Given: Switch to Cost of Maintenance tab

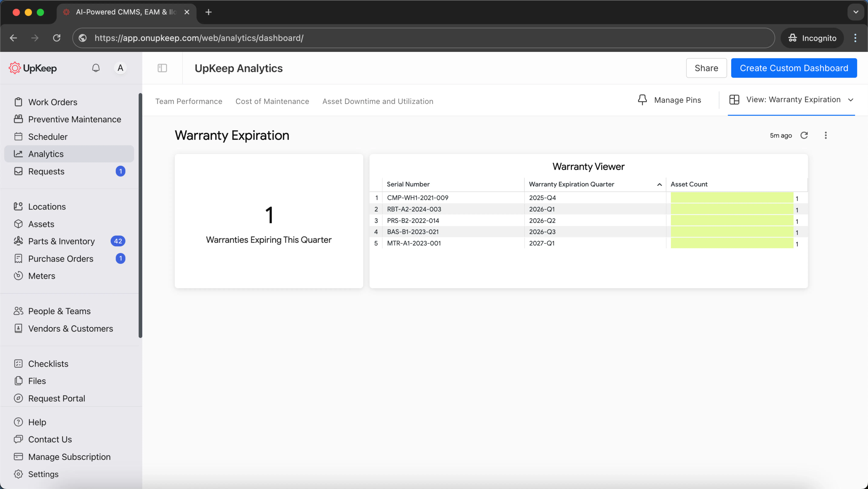Looking at the screenshot, I should [272, 101].
